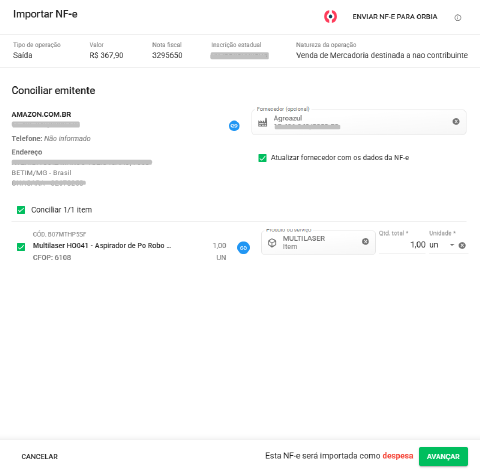The image size is (480, 470).
Task: Click the link icon for Multilaser item
Action: tap(243, 248)
